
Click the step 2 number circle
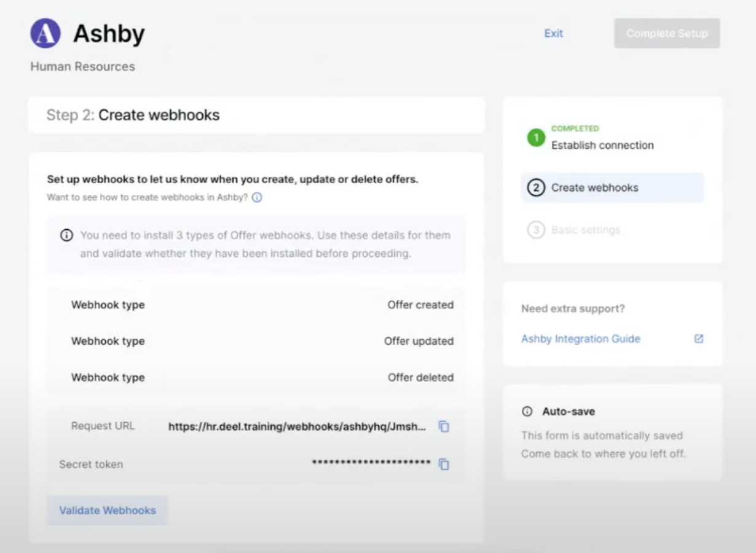click(x=536, y=188)
